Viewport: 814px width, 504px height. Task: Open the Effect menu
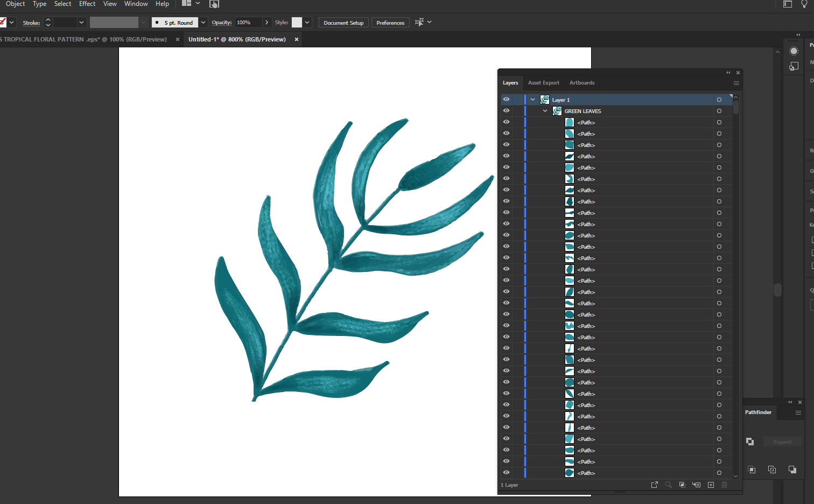point(87,4)
